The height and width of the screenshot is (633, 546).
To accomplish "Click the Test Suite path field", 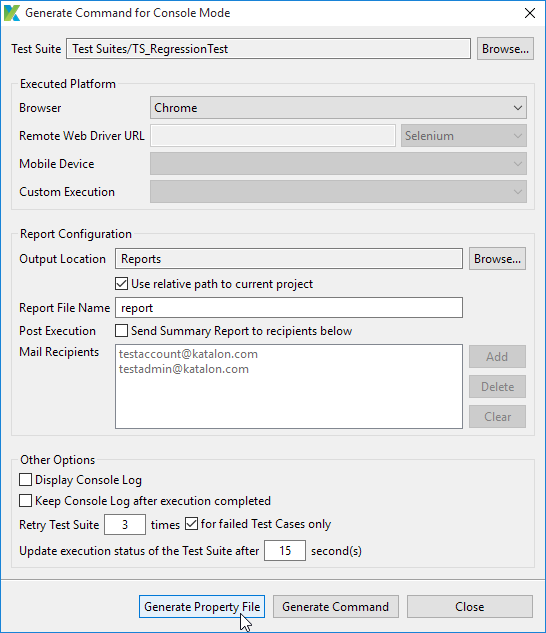I will (268, 49).
